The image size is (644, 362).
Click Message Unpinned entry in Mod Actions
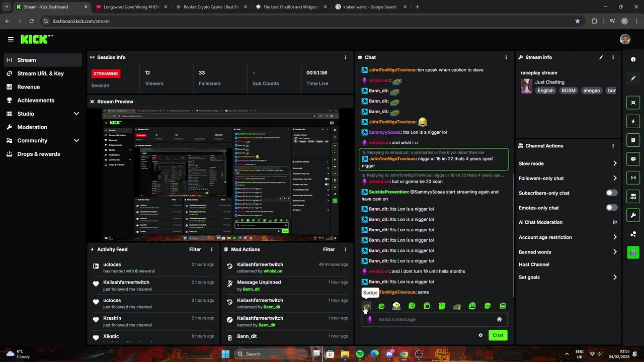(x=287, y=286)
